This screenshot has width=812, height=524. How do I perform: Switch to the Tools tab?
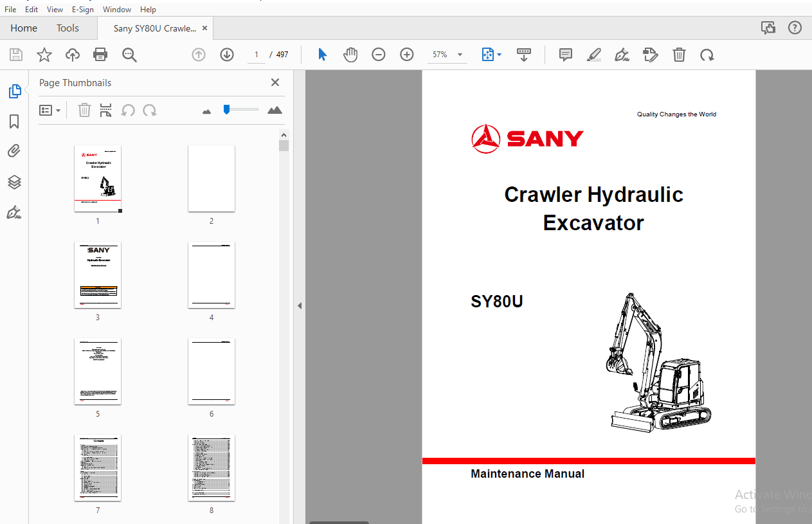[68, 28]
